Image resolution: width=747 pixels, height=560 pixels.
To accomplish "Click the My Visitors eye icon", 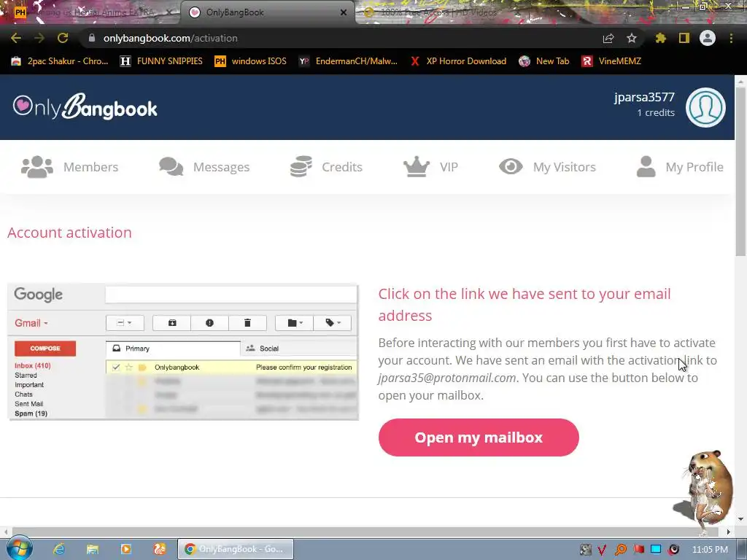I will [x=511, y=167].
